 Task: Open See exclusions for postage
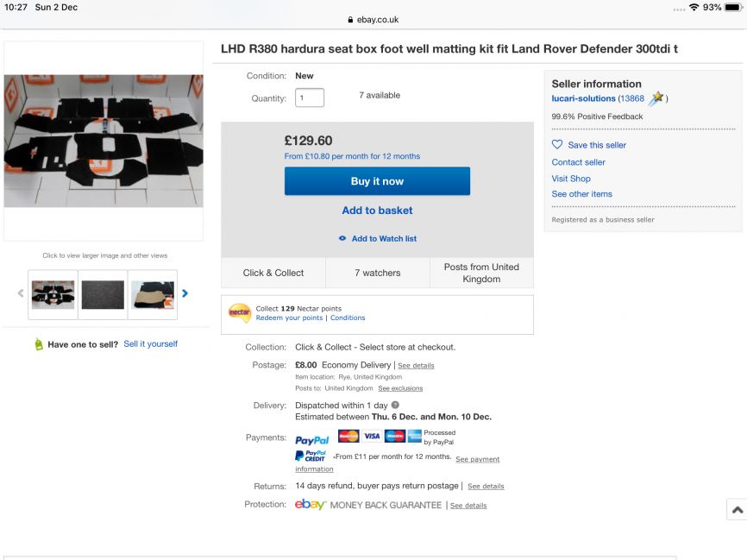400,388
